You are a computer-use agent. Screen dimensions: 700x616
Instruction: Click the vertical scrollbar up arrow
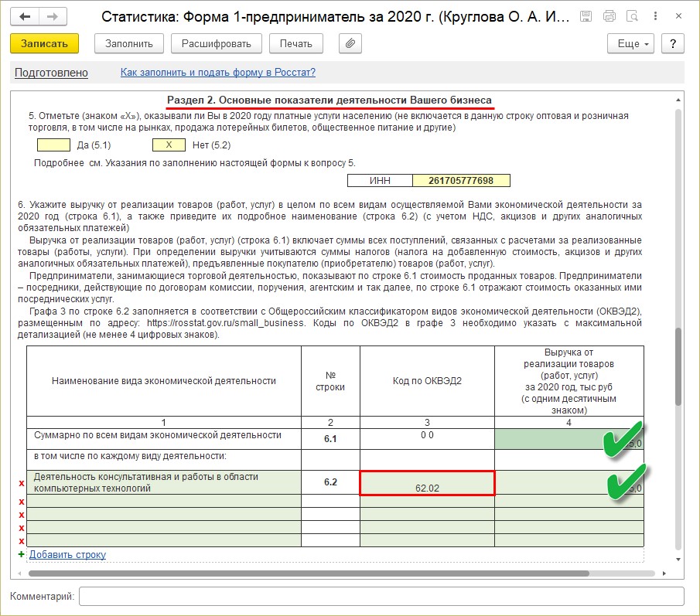pyautogui.click(x=678, y=100)
